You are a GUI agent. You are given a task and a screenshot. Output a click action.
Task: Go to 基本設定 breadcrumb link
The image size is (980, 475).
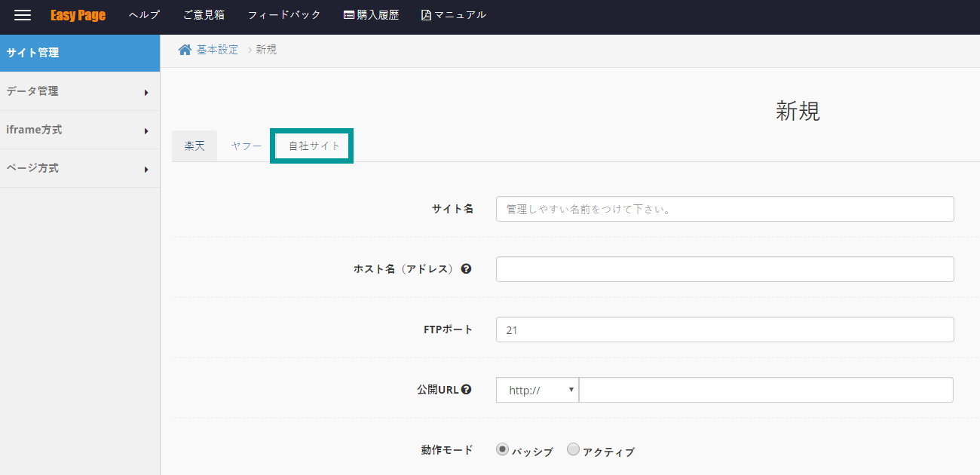(x=217, y=50)
